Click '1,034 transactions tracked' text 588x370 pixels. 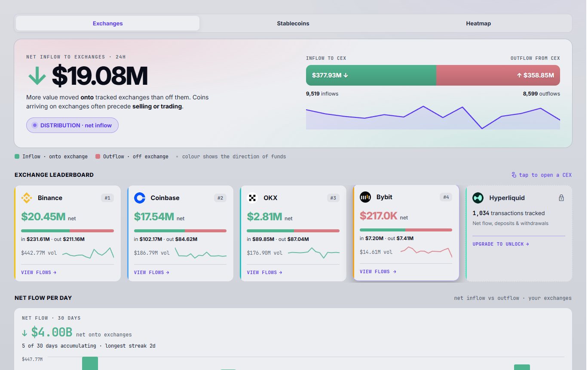[x=508, y=213]
